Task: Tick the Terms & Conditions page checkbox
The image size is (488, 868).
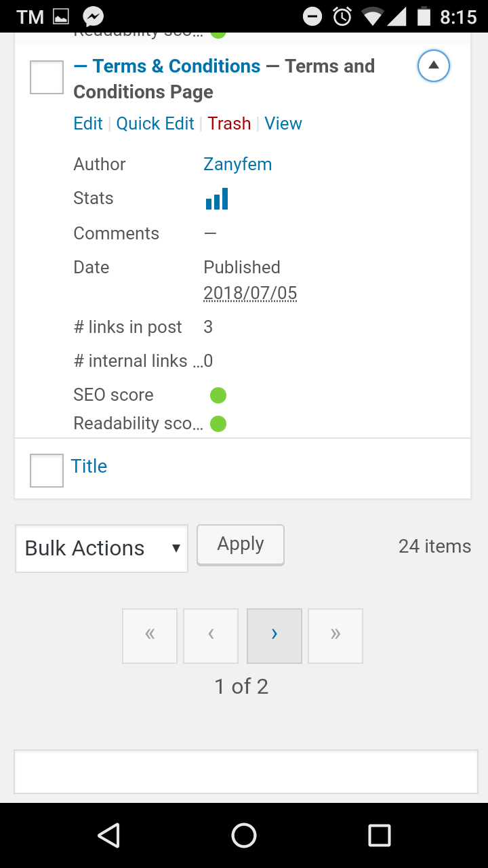Action: 47,77
